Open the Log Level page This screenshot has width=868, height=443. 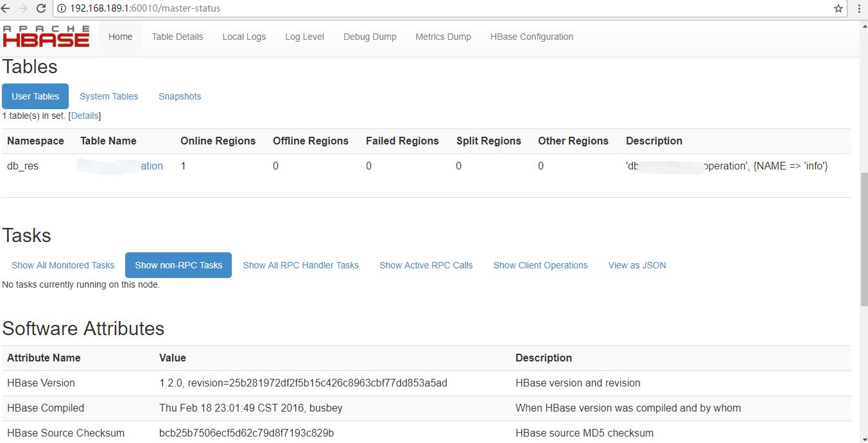304,37
